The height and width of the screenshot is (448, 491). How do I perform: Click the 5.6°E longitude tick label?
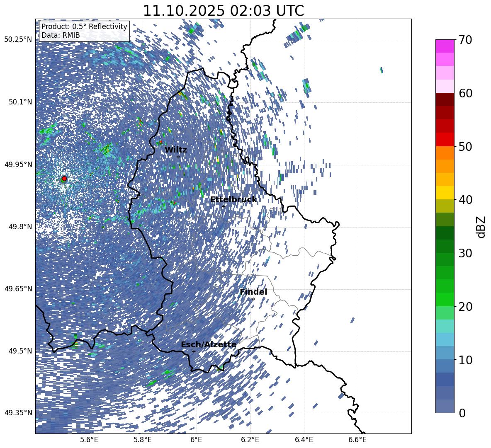click(89, 440)
